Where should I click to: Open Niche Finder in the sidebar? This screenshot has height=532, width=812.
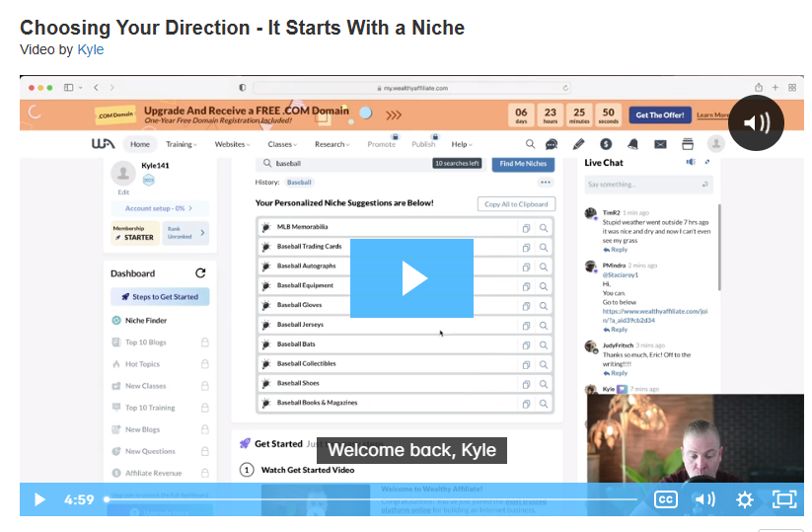point(139,321)
